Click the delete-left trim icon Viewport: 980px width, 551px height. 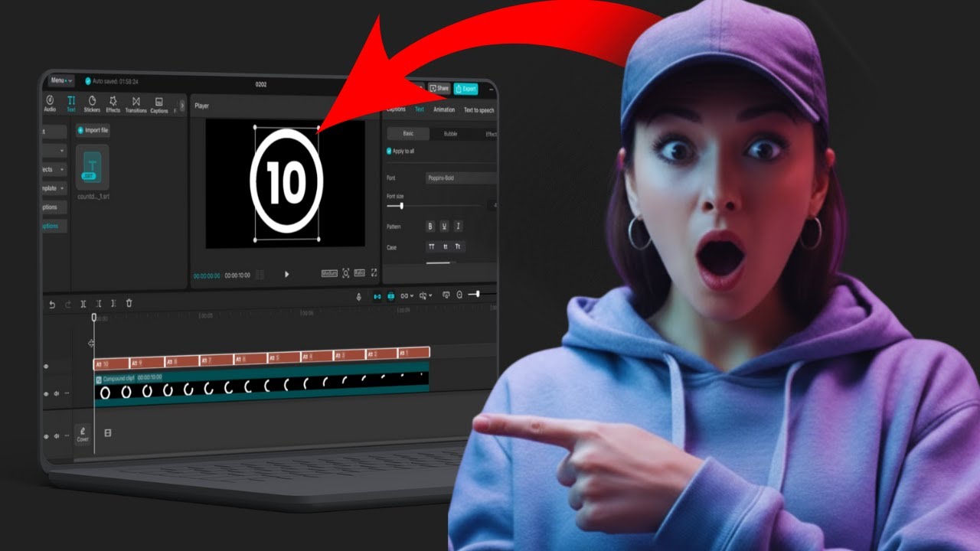[99, 304]
